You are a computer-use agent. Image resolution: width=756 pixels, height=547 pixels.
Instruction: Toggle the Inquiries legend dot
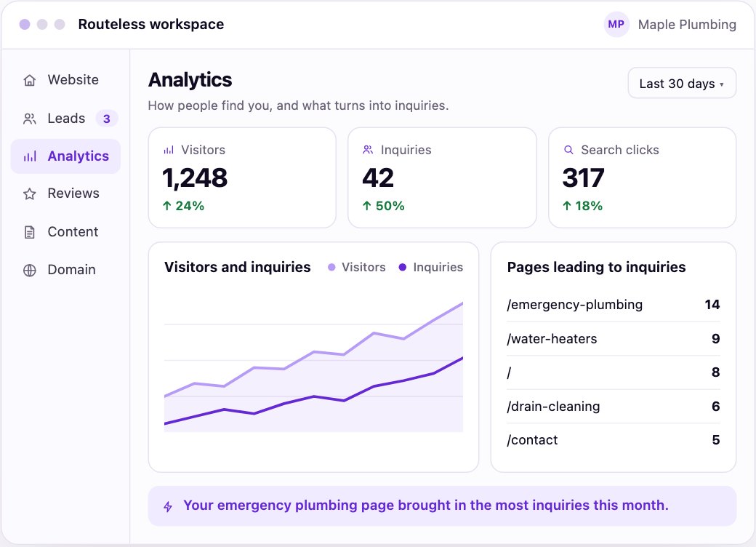(x=403, y=267)
